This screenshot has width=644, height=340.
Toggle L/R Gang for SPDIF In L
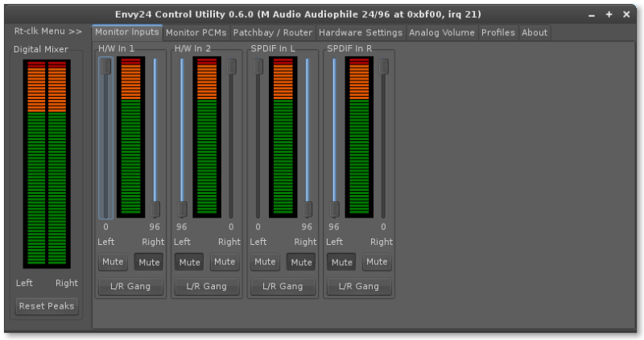[283, 286]
